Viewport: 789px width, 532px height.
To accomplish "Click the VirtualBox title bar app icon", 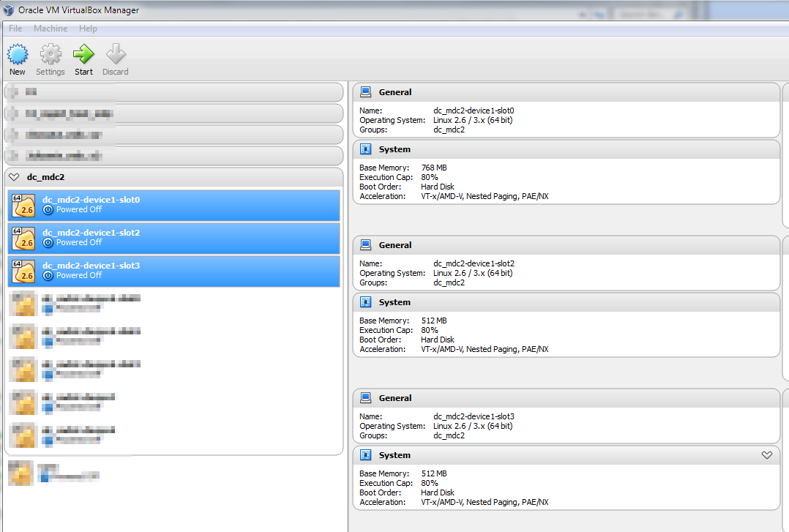I will point(9,10).
